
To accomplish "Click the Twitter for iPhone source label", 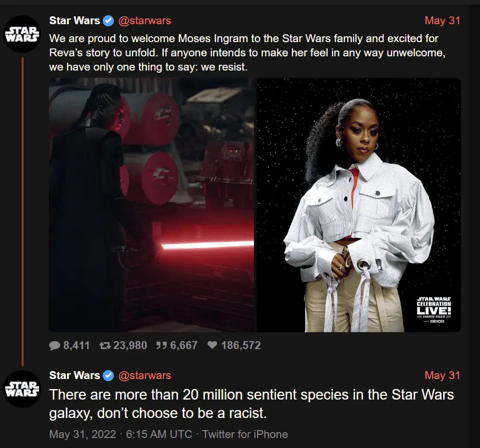I will [x=245, y=434].
